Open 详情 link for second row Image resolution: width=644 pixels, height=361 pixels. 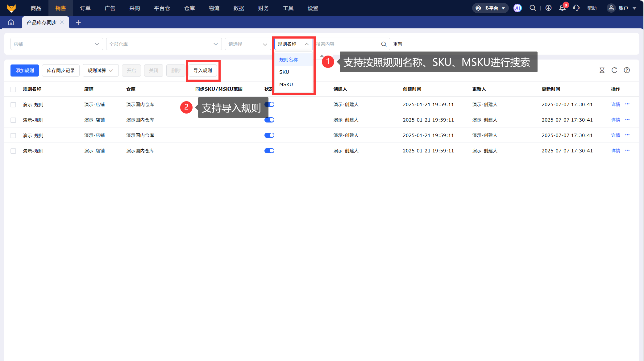click(x=615, y=120)
